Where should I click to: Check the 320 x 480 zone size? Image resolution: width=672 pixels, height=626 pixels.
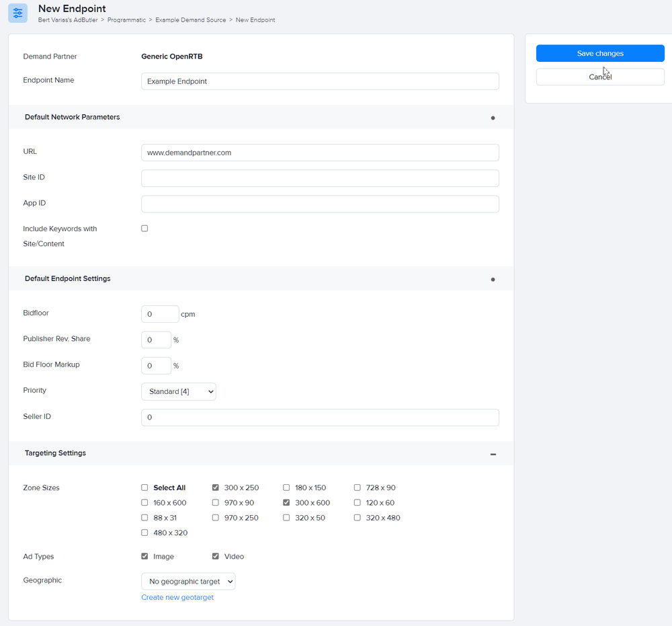pyautogui.click(x=358, y=518)
